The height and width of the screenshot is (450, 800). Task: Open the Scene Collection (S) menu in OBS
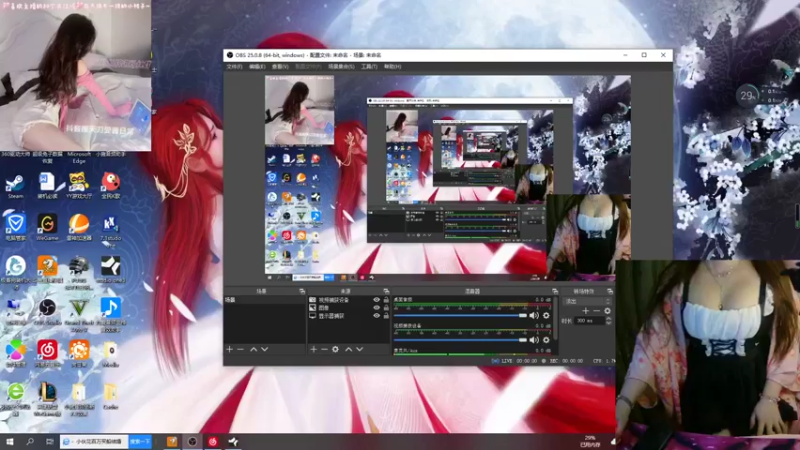coord(341,67)
